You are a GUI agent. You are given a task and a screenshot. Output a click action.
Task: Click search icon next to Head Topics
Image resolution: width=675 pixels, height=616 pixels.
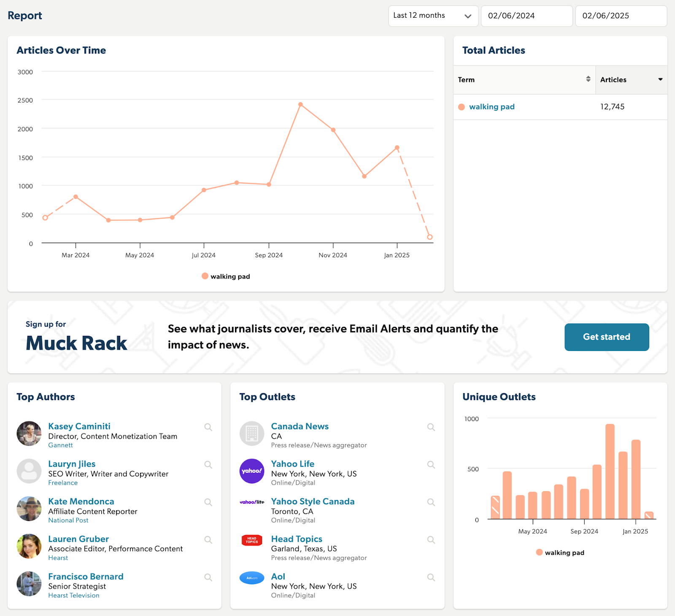(431, 540)
